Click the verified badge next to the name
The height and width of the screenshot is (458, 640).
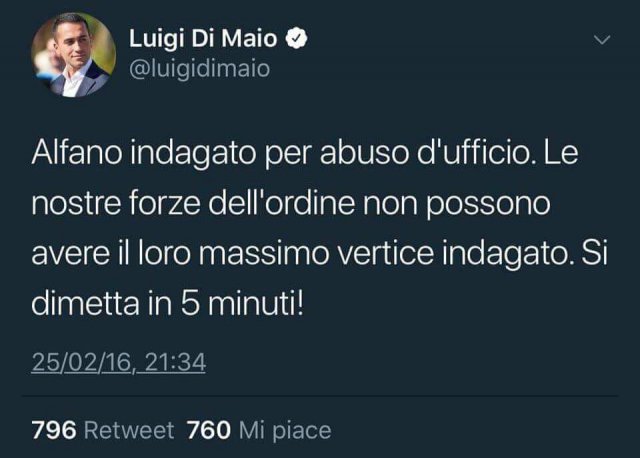click(x=296, y=39)
